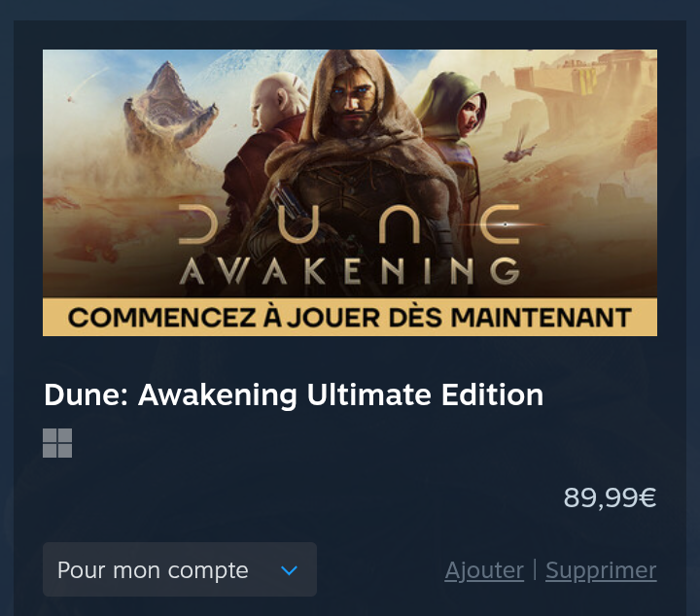700x616 pixels.
Task: Click the 'Commencez à jouer dès maintenant' strip
Action: (x=350, y=317)
